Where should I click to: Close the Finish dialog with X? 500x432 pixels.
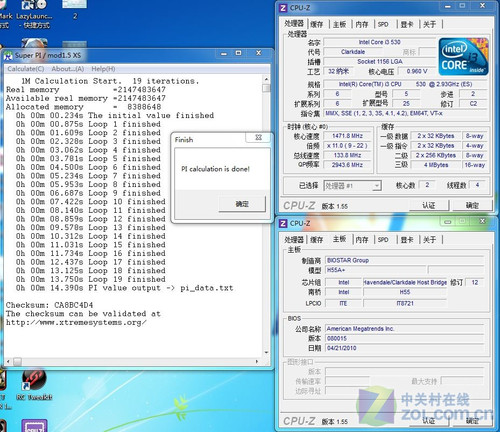point(259,137)
